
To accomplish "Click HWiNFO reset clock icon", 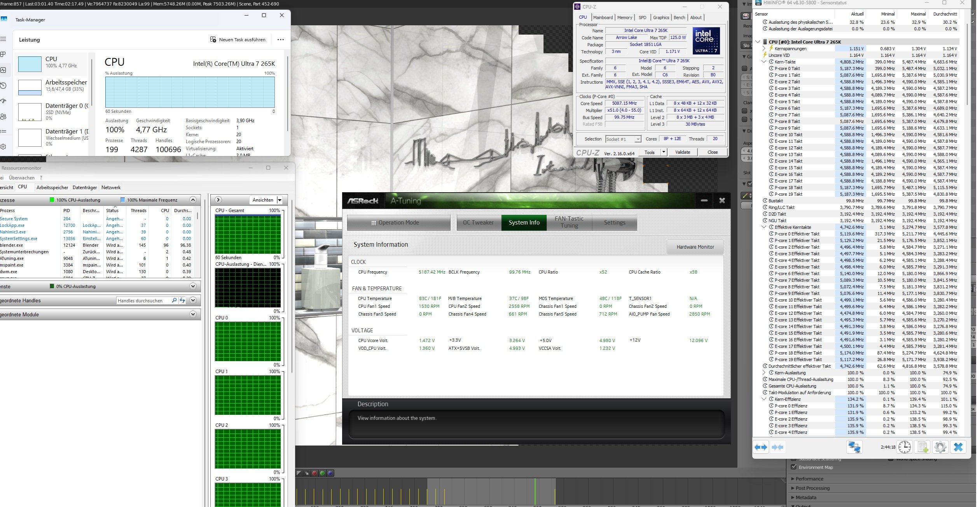I will [x=905, y=447].
